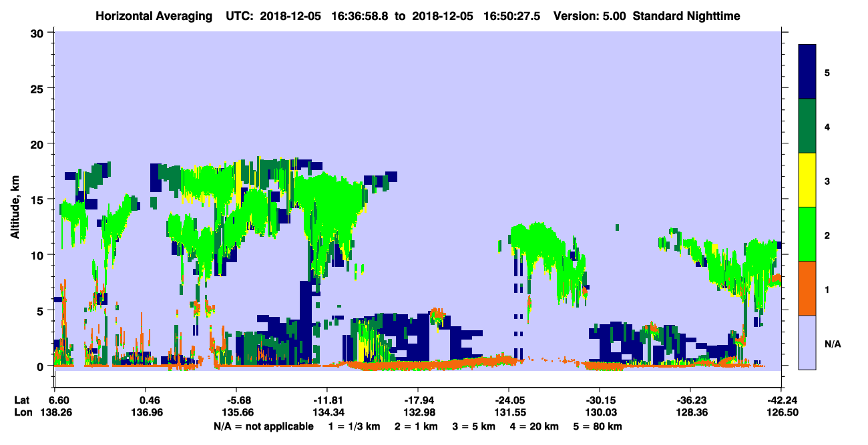This screenshot has height=445, width=868.
Task: Click 'Standard Nighttime' in the title
Action: [686, 16]
